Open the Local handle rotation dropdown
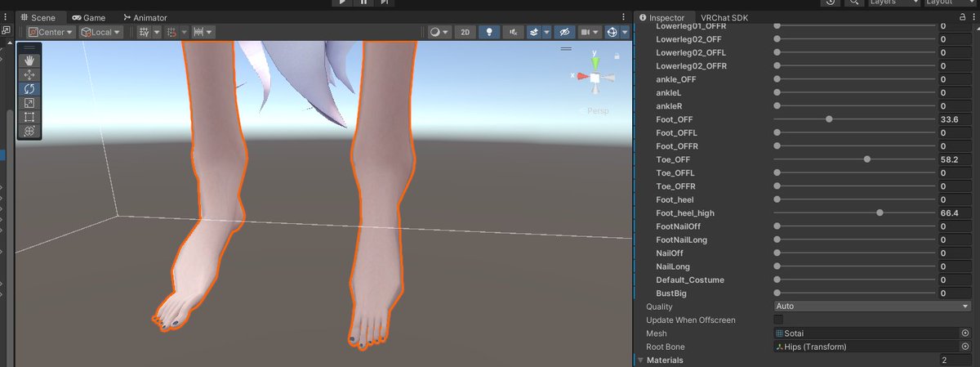980x367 pixels. click(101, 32)
